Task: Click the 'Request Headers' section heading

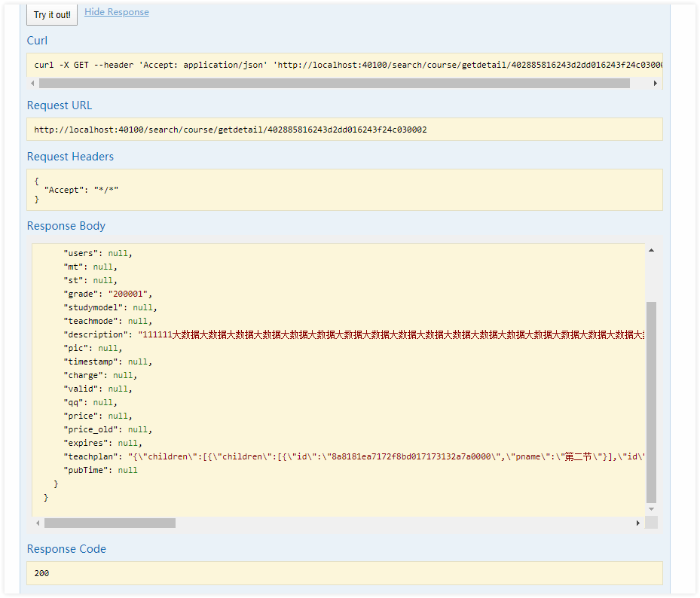Action: (70, 157)
